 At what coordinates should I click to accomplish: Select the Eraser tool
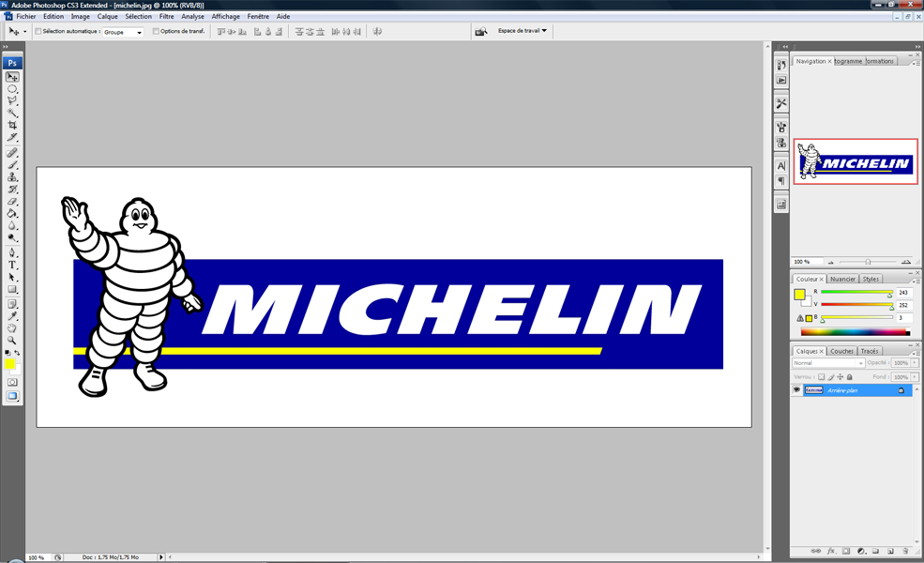click(12, 202)
